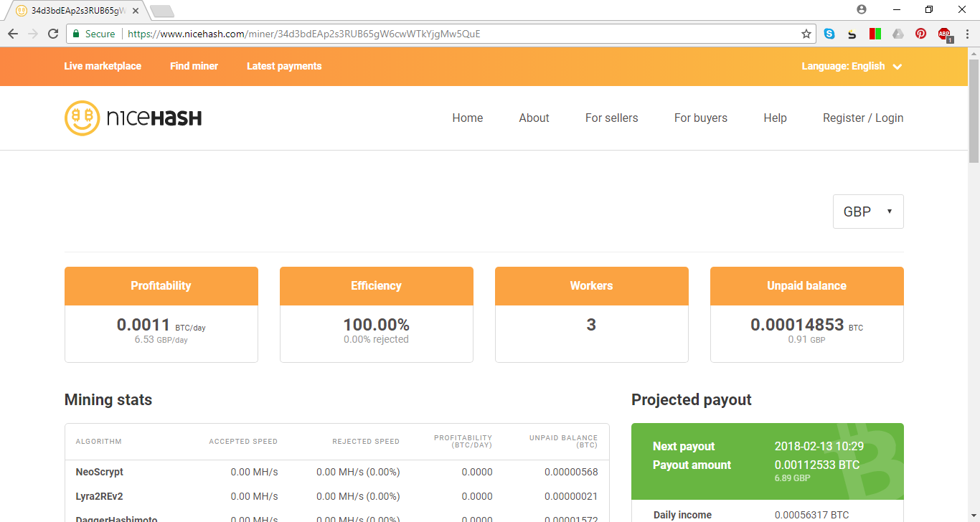Open a new browser tab
Viewport: 980px width, 522px height.
click(x=162, y=11)
